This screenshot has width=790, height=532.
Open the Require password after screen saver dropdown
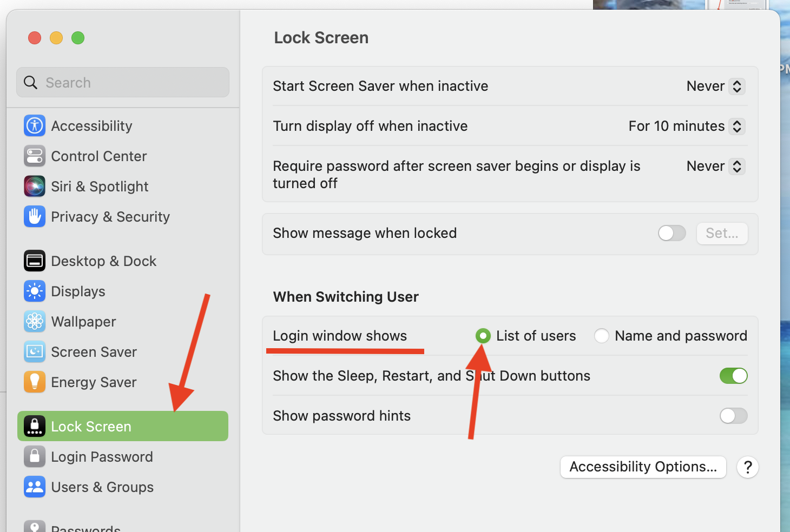coord(736,166)
